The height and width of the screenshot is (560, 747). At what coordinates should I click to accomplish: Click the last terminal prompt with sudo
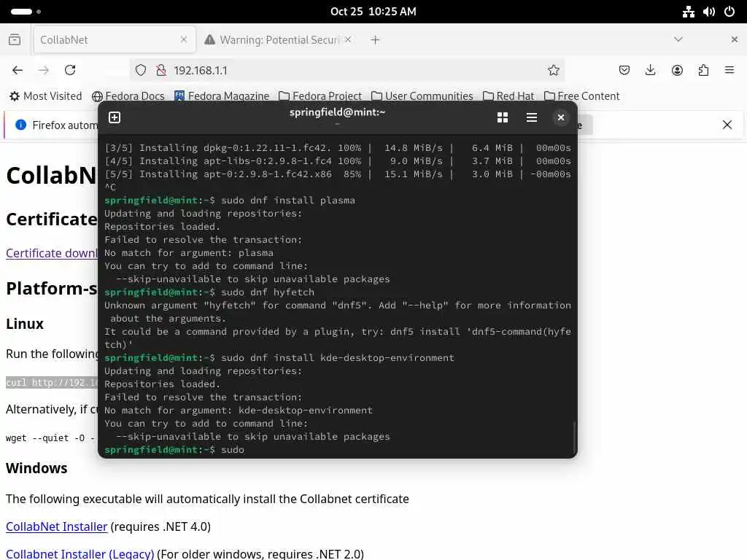pyautogui.click(x=174, y=450)
